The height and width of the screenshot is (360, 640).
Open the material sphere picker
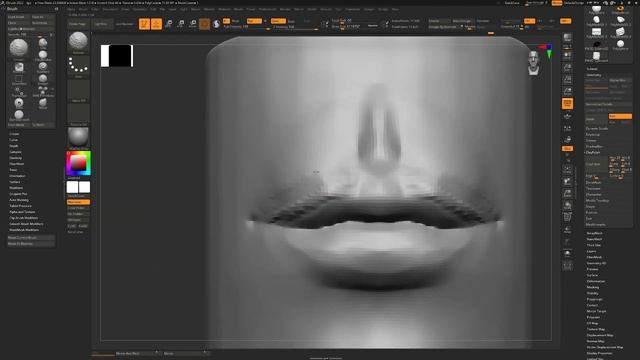tap(78, 138)
